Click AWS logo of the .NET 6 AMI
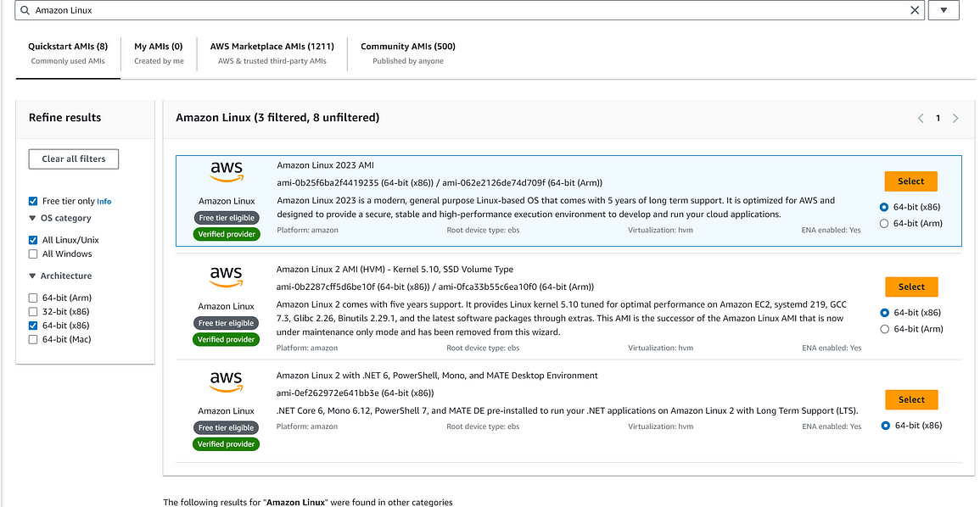980x507 pixels. coord(227,382)
